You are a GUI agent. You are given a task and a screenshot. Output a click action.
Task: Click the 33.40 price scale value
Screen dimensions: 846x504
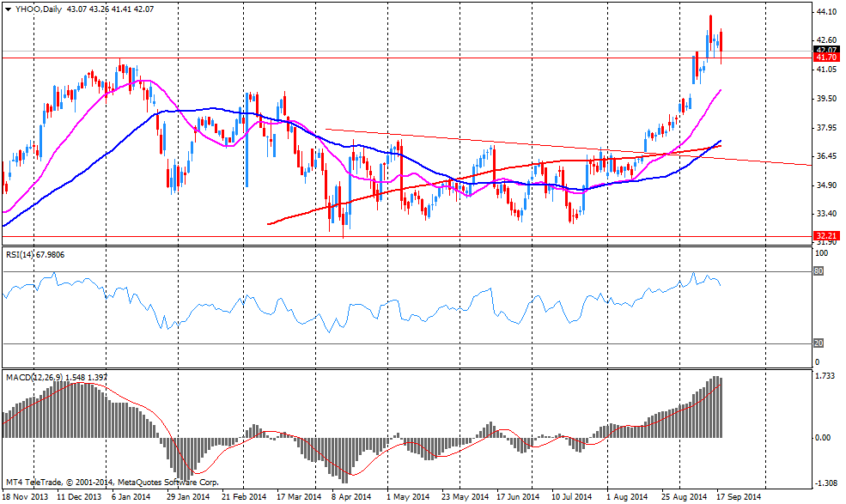[x=826, y=214]
